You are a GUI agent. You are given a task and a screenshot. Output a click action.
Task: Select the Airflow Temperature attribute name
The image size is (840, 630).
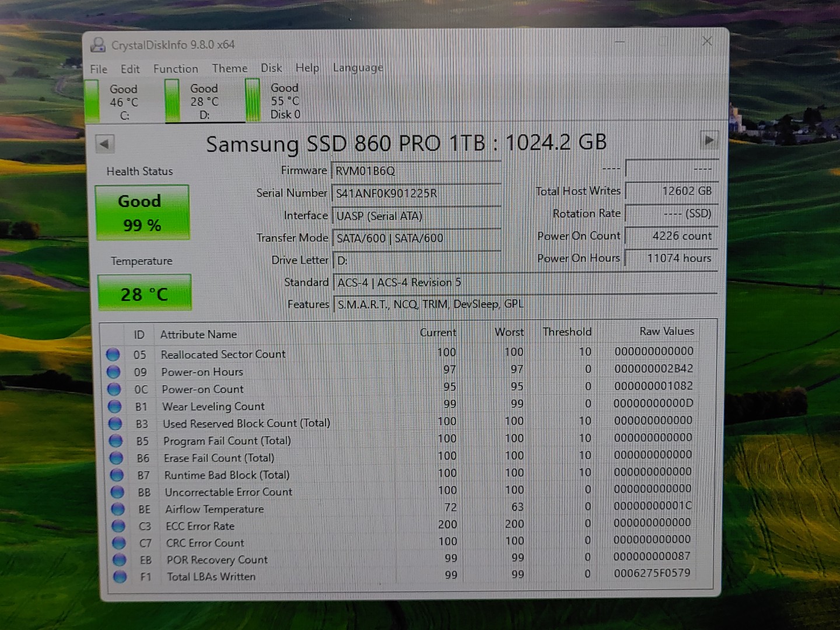coord(215,509)
